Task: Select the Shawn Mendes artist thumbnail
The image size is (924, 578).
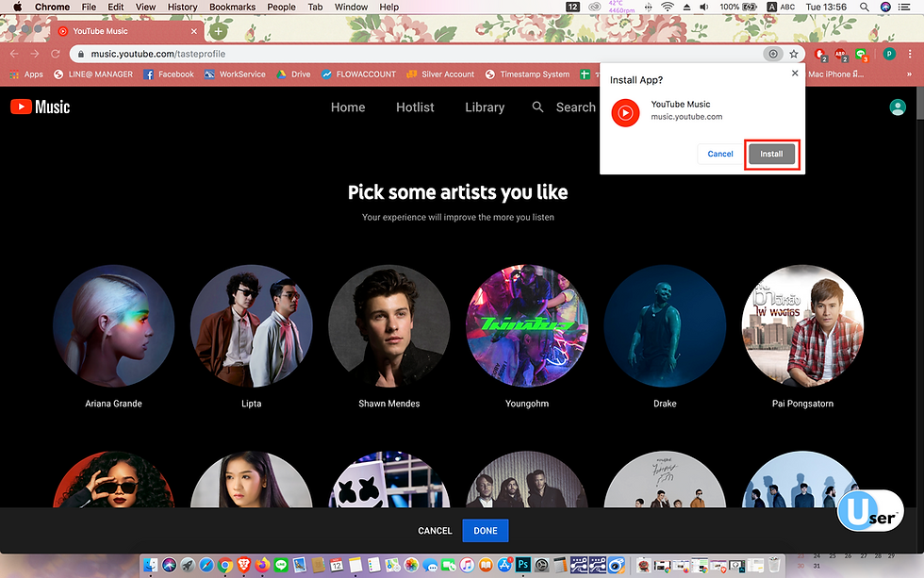Action: 388,326
